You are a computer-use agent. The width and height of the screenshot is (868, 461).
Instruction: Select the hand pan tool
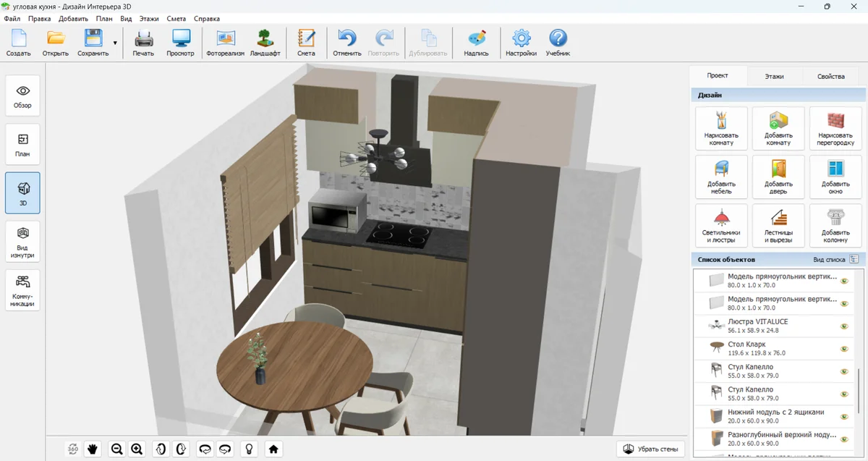click(93, 449)
